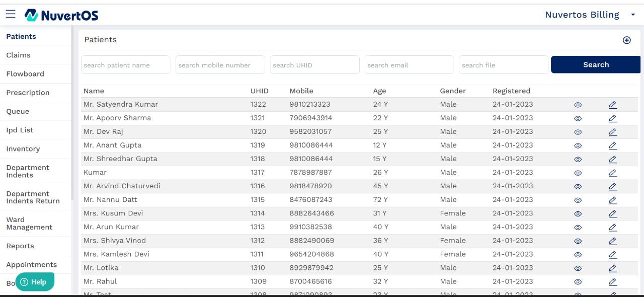Focus the search UHID field
This screenshot has width=644, height=297.
coord(314,65)
